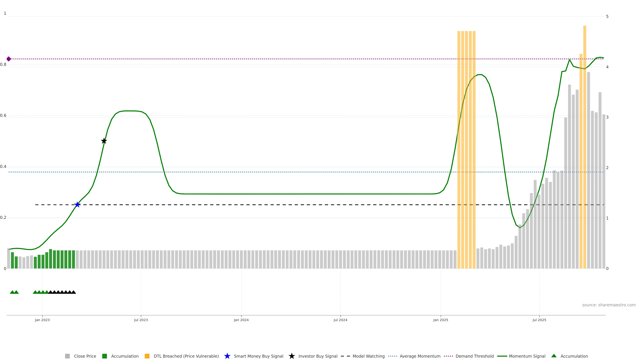Click the black Investor Buy Signal star on chart
This screenshot has width=644, height=362.
[104, 141]
